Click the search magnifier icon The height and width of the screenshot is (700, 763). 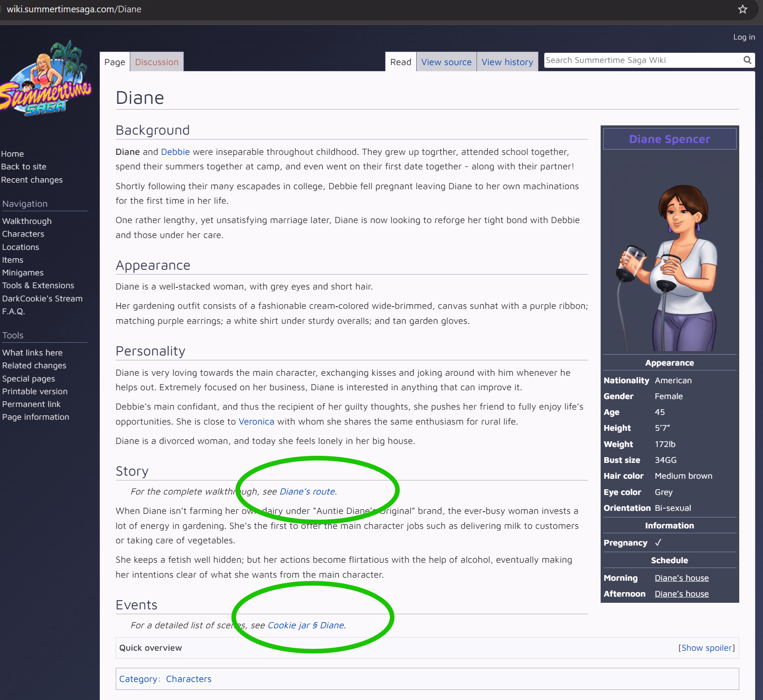click(747, 60)
